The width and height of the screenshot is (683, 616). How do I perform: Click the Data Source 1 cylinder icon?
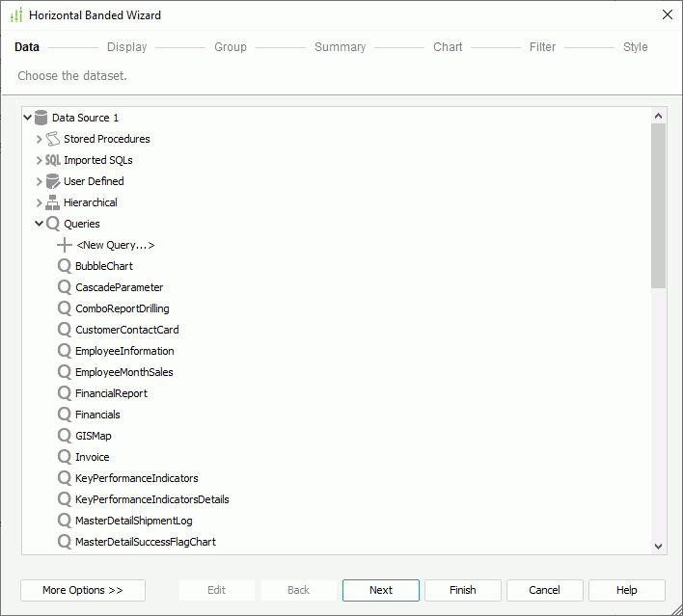tap(41, 118)
